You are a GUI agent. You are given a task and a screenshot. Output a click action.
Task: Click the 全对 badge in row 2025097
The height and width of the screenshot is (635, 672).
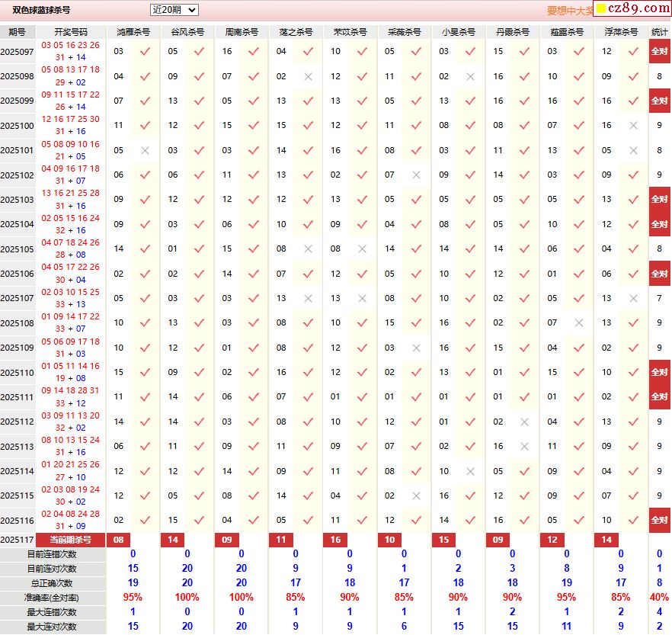pyautogui.click(x=660, y=51)
